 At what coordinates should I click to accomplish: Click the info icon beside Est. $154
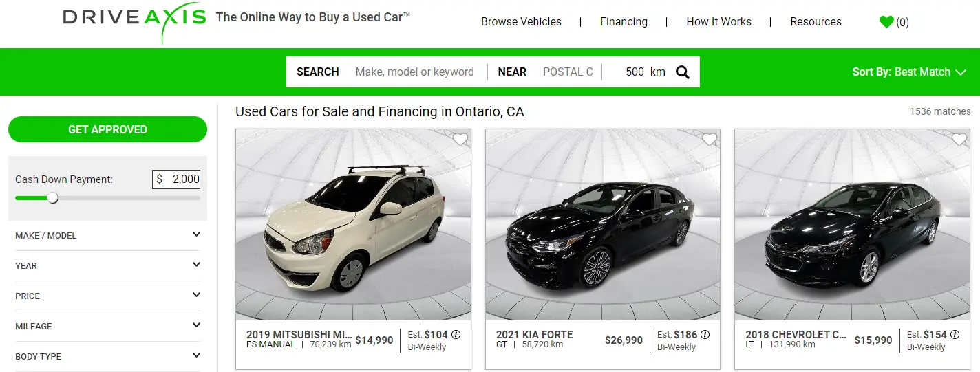pos(955,335)
